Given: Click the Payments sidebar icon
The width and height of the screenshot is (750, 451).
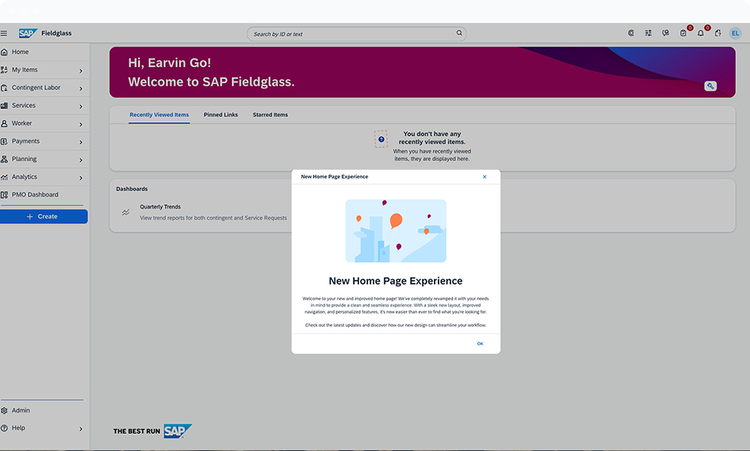Looking at the screenshot, I should click(4, 141).
